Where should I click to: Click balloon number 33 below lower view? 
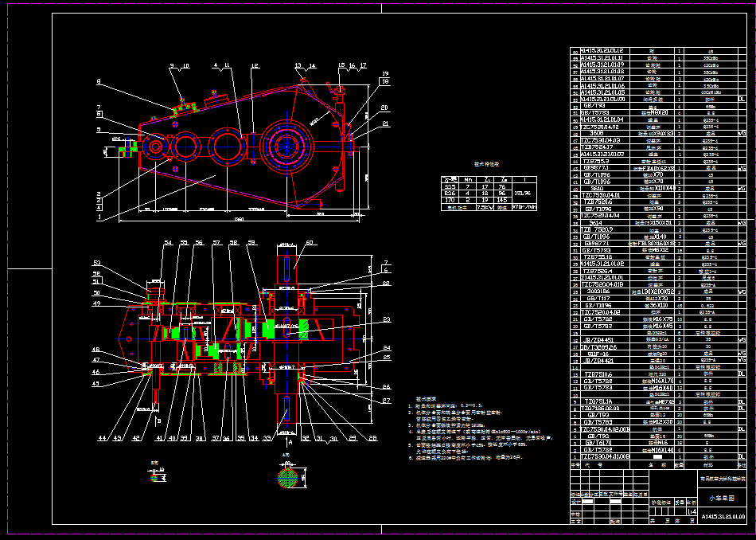tap(267, 438)
